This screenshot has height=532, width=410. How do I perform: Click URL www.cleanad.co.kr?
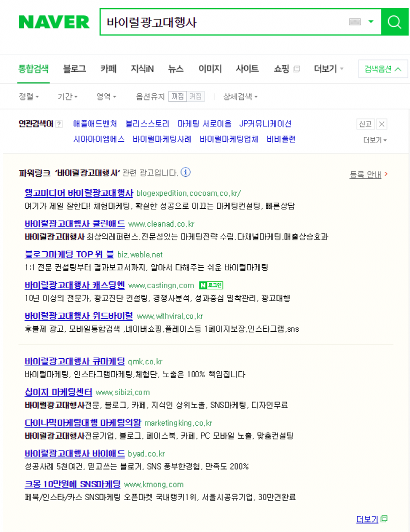[161, 224]
